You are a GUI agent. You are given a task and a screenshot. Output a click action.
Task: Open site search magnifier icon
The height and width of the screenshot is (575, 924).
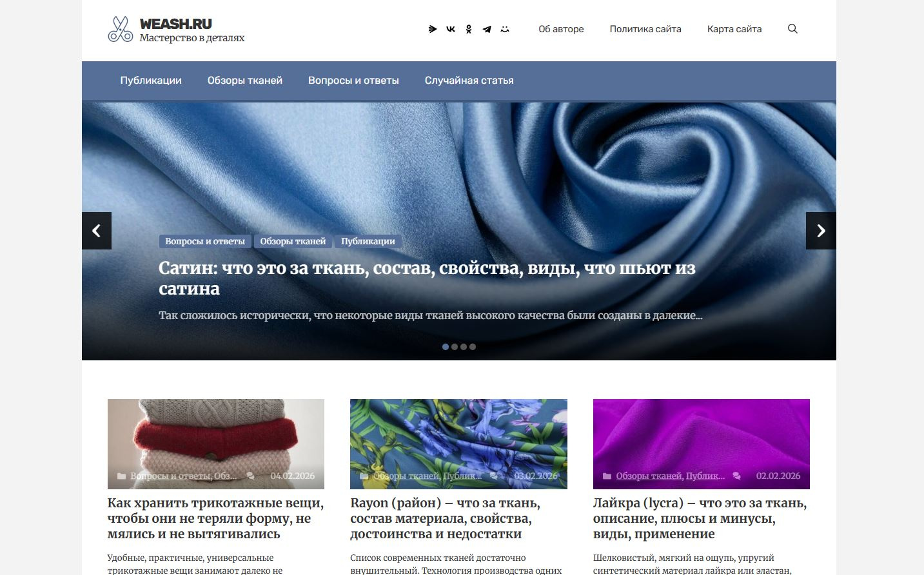click(x=792, y=29)
